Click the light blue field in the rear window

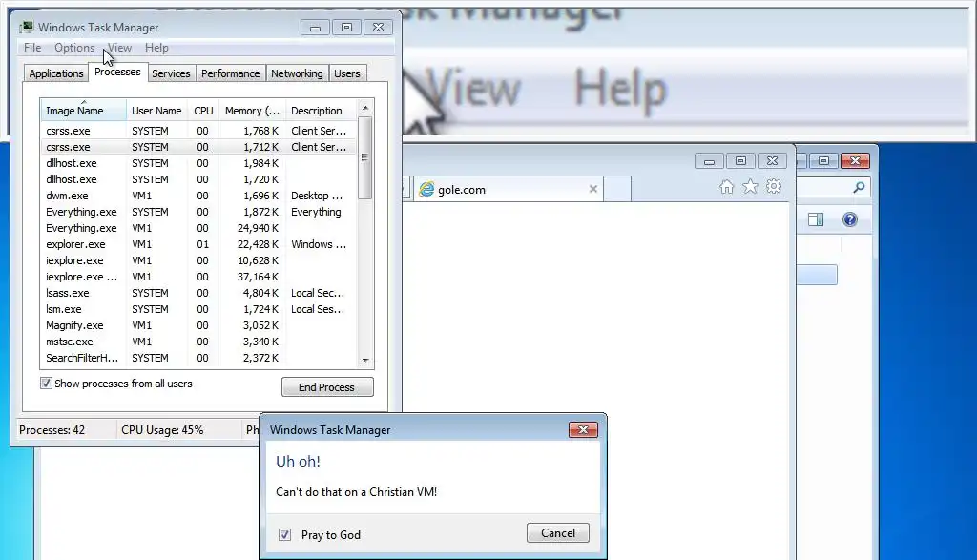817,275
